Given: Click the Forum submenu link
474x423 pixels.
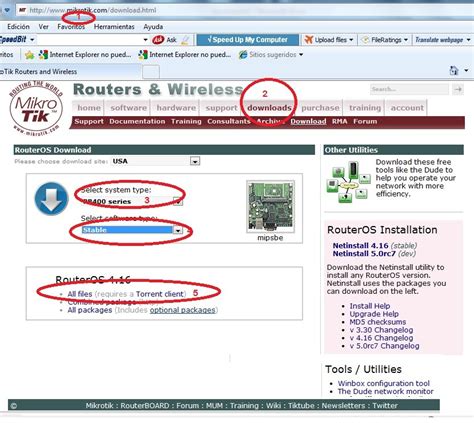Looking at the screenshot, I should (x=365, y=121).
